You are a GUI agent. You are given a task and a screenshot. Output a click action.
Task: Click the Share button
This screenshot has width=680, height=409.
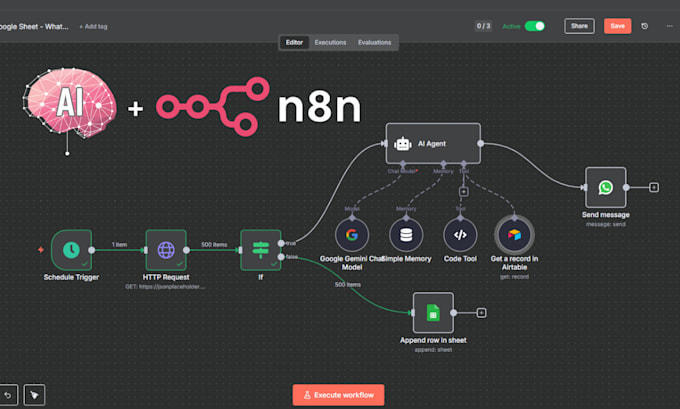pos(579,26)
